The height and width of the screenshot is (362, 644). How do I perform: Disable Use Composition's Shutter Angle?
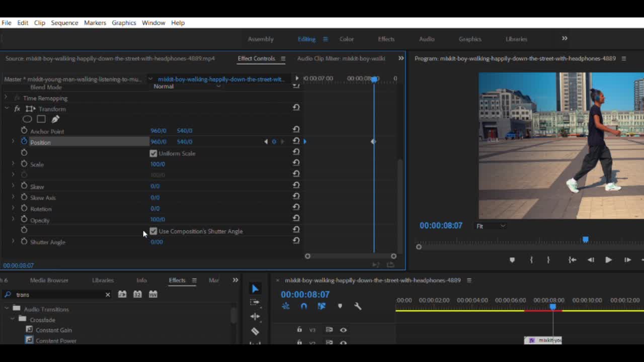coord(153,231)
